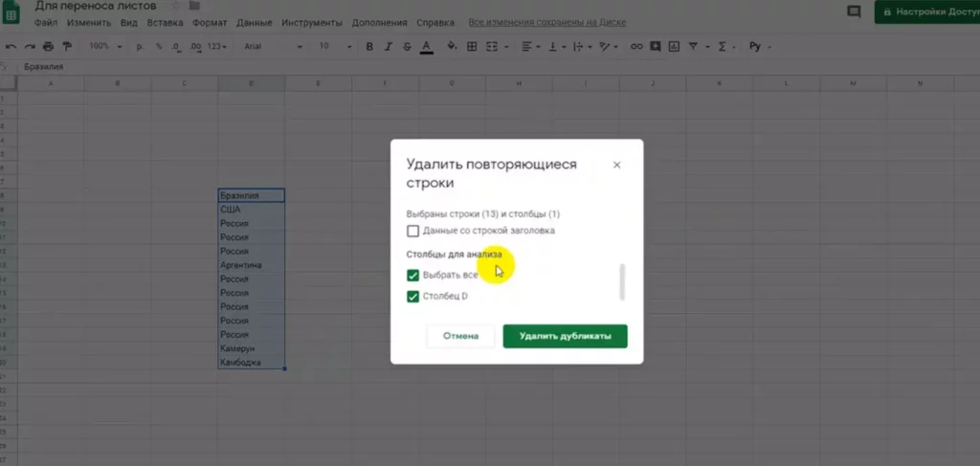Click the document title 'Для переноса листов'

[95, 7]
